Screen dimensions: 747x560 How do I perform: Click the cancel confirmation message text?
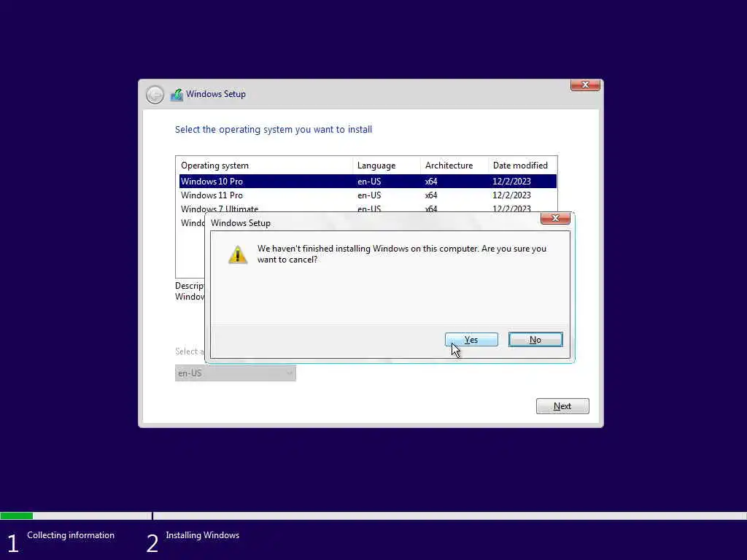(x=402, y=254)
